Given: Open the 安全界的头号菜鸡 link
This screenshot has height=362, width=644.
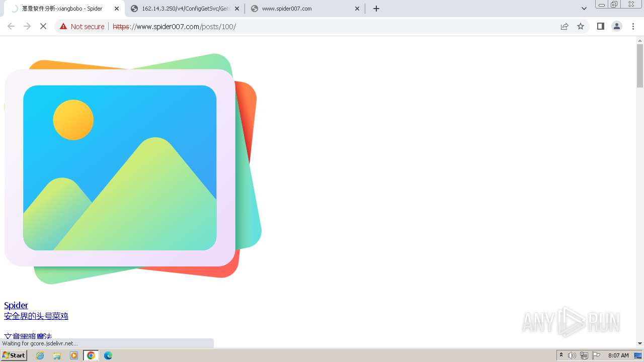Looking at the screenshot, I should [x=36, y=316].
